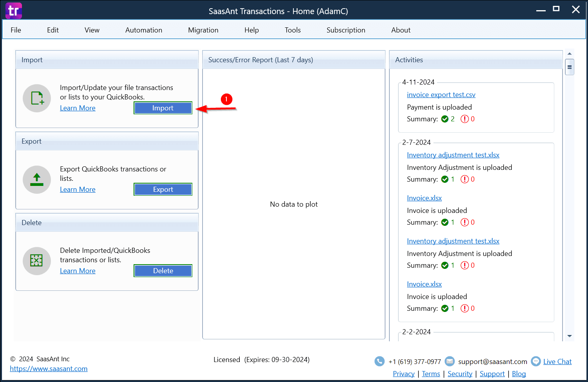The height and width of the screenshot is (382, 588).
Task: Open the Tools menu
Action: pyautogui.click(x=293, y=30)
